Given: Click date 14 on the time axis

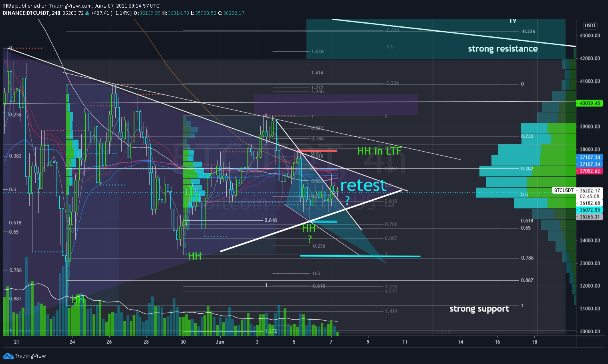Looking at the screenshot, I should coord(461,342).
